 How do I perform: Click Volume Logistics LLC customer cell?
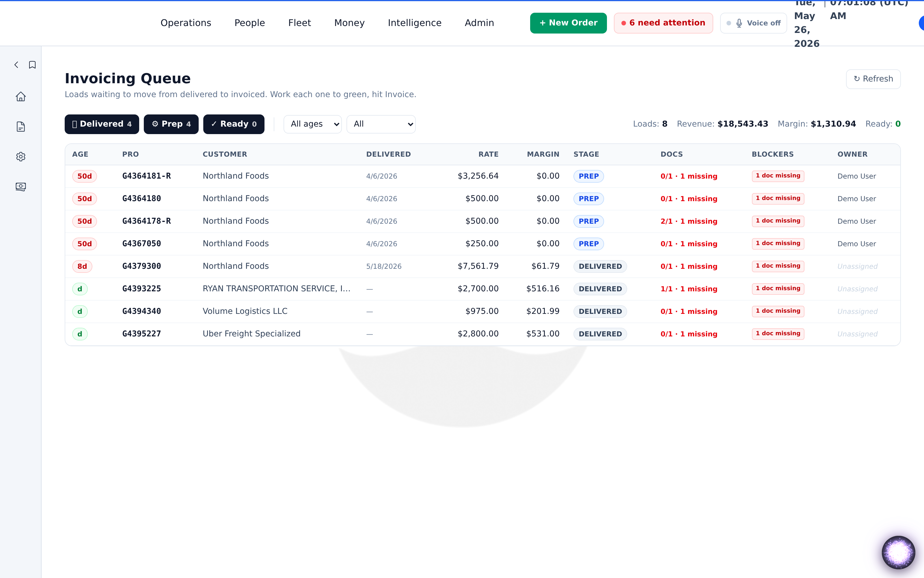point(245,312)
